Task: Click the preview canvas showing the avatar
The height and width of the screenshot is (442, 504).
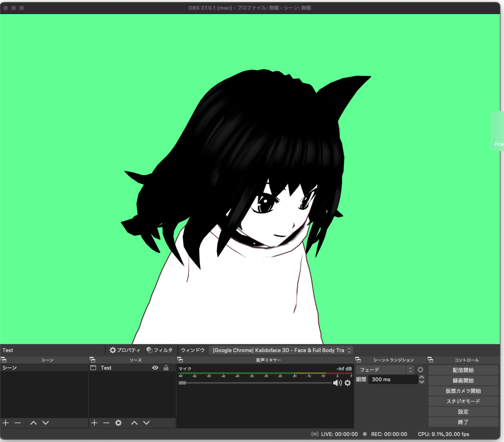Action: click(251, 179)
